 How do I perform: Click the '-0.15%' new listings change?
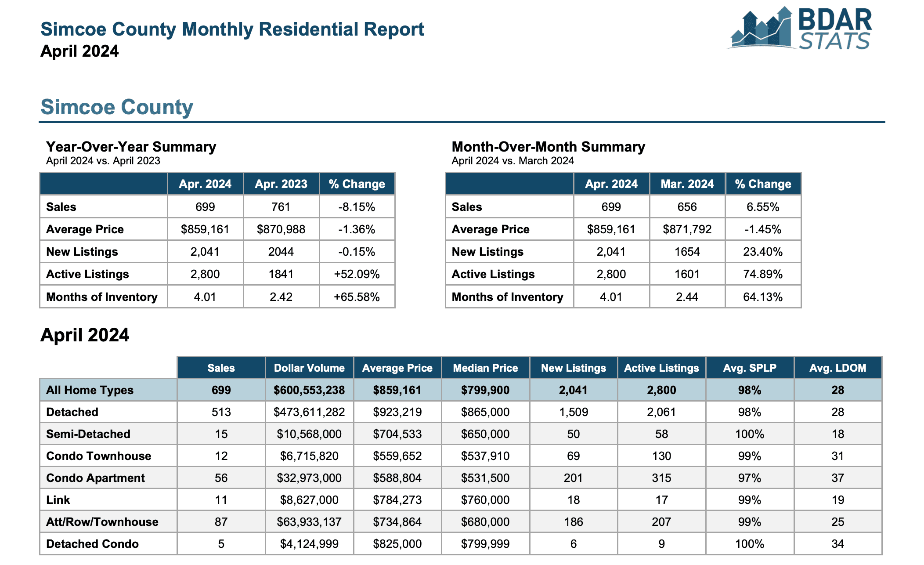click(357, 252)
